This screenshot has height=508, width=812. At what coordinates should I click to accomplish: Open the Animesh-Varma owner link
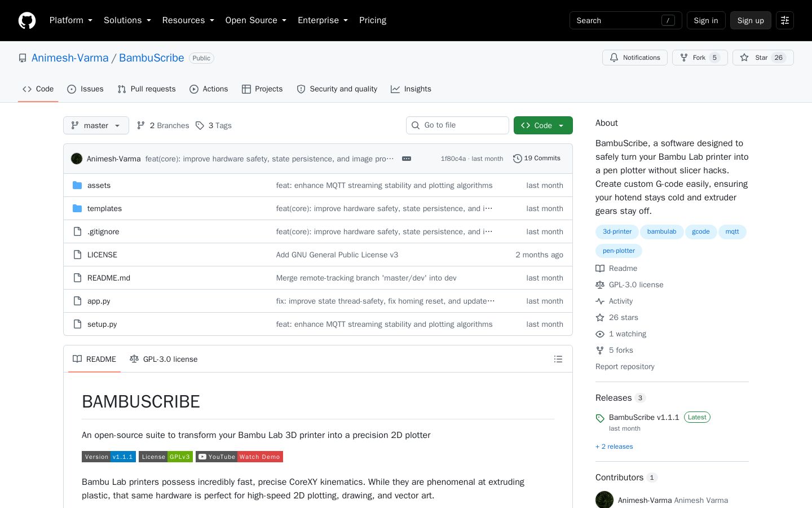[70, 58]
